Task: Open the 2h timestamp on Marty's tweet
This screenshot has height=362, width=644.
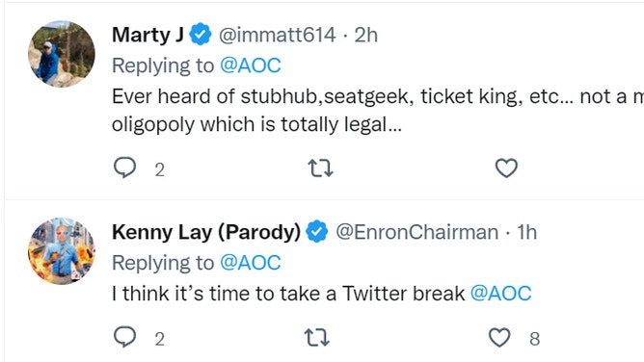Action: (x=366, y=35)
